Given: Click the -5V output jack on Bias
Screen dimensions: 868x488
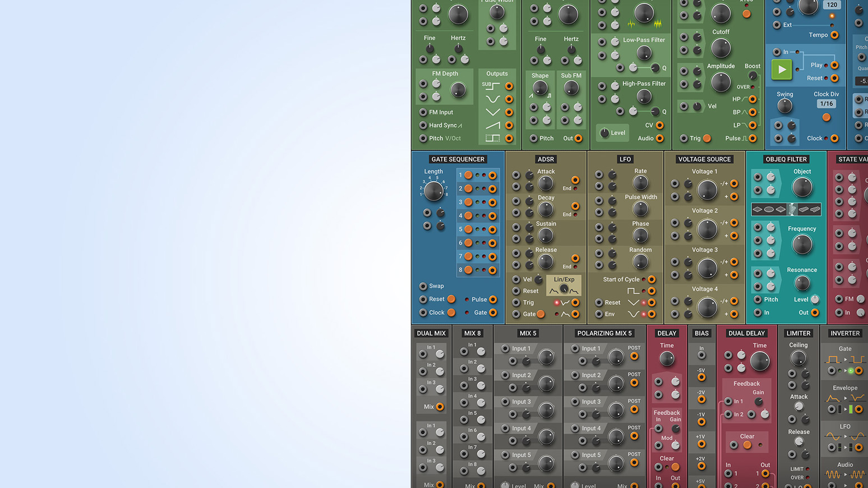Looking at the screenshot, I should click(x=701, y=377).
